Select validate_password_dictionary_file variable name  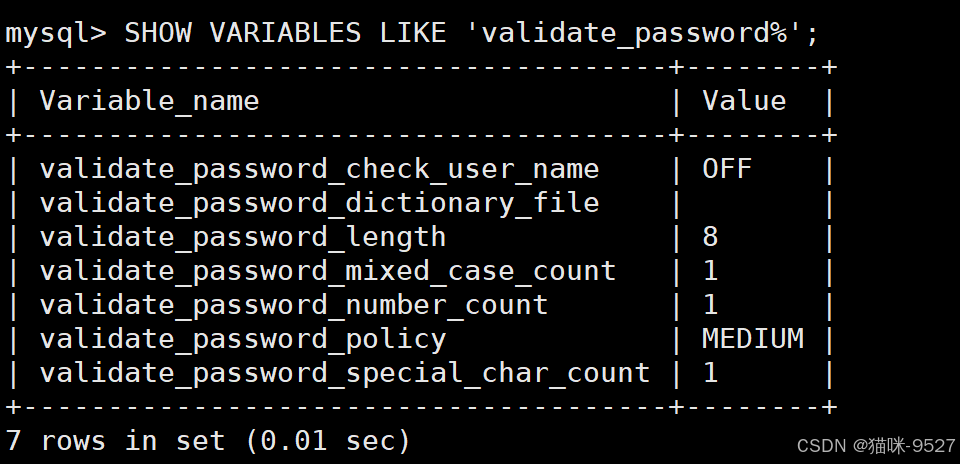[x=320, y=203]
